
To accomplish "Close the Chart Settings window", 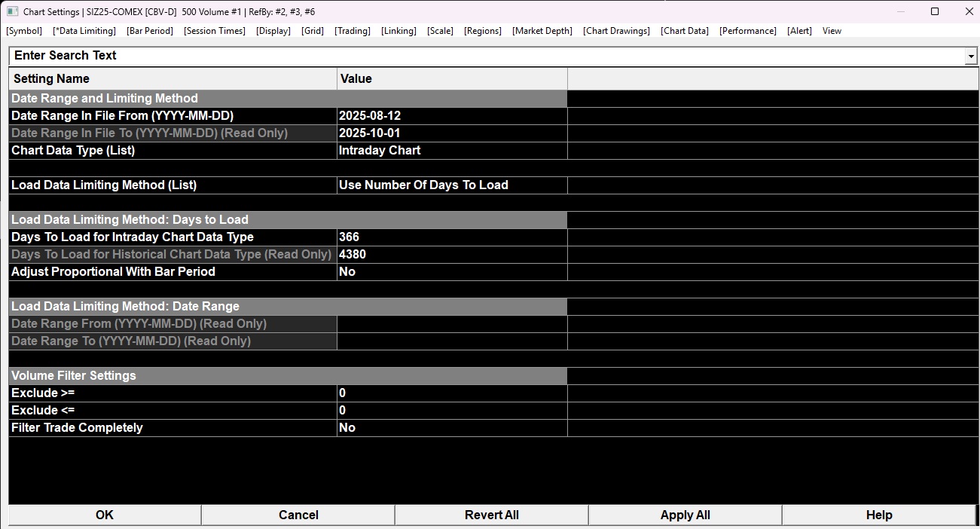I will (969, 11).
